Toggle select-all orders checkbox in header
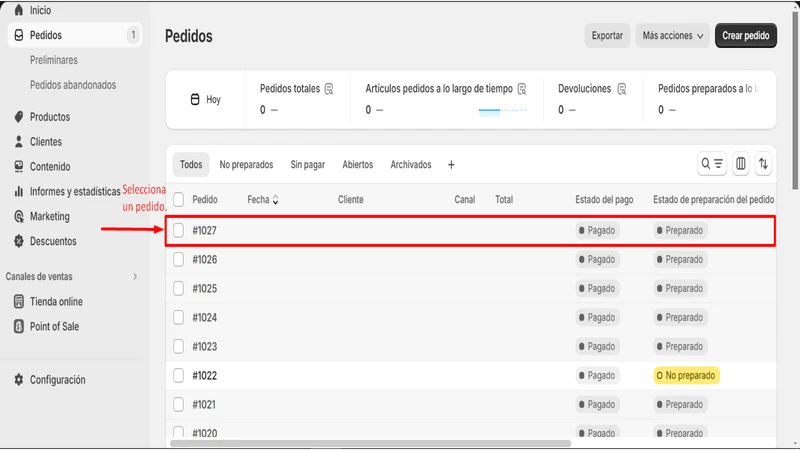800x450 pixels. (178, 199)
